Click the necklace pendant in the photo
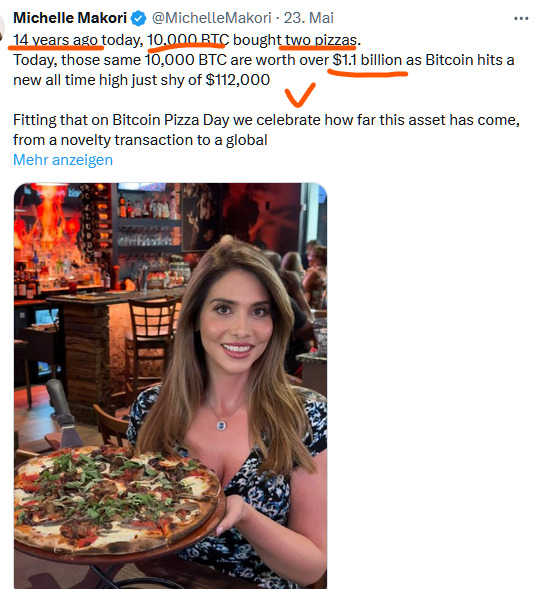This screenshot has width=536, height=589. click(221, 425)
